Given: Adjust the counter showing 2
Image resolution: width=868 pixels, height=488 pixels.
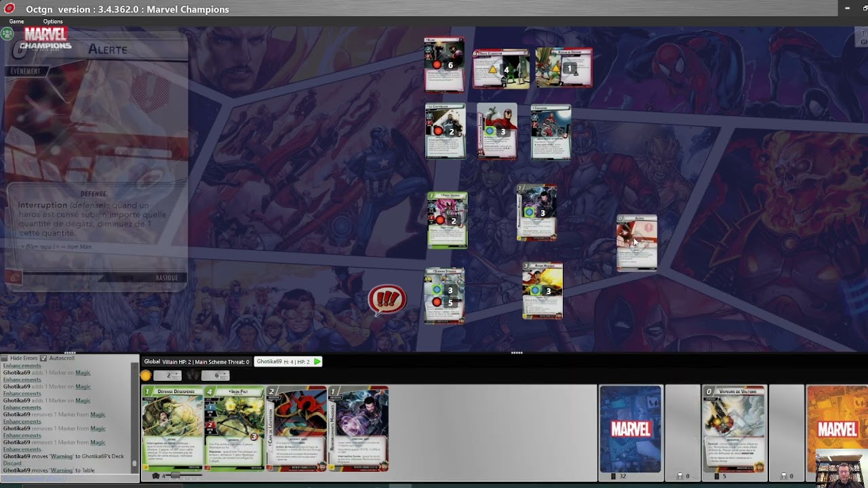Looking at the screenshot, I should pyautogui.click(x=167, y=375).
